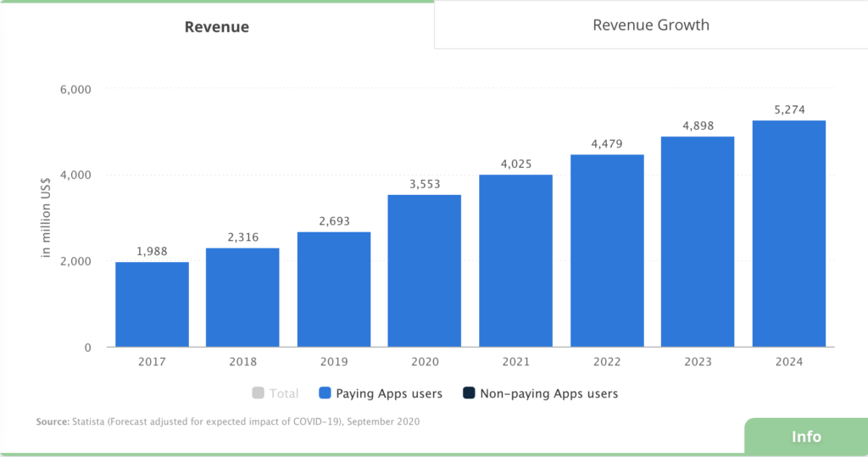
Task: Click the blue Paying Apps swatch
Action: [325, 393]
